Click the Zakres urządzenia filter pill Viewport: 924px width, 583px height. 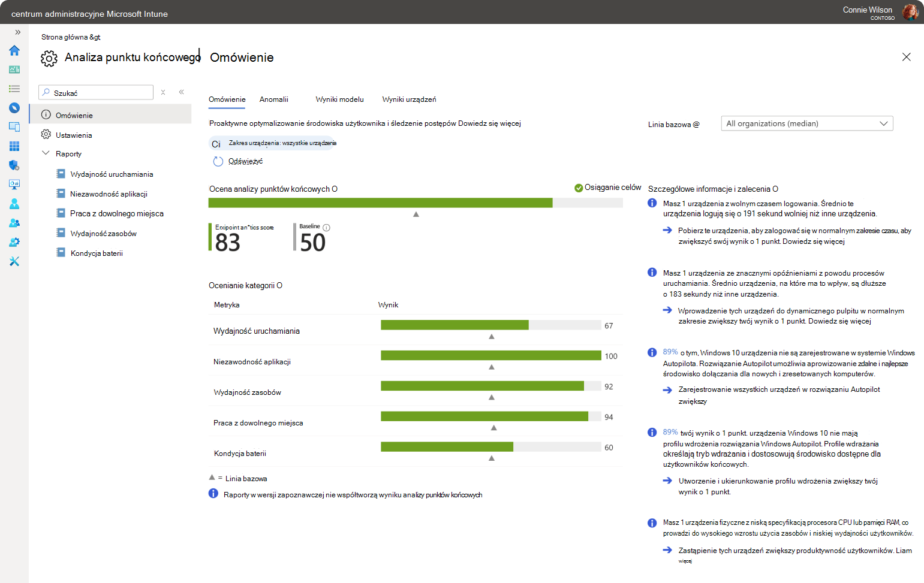273,143
